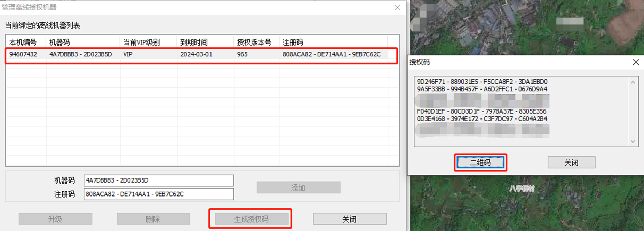
Task: Focus the 注册码 input field
Action: pyautogui.click(x=158, y=194)
